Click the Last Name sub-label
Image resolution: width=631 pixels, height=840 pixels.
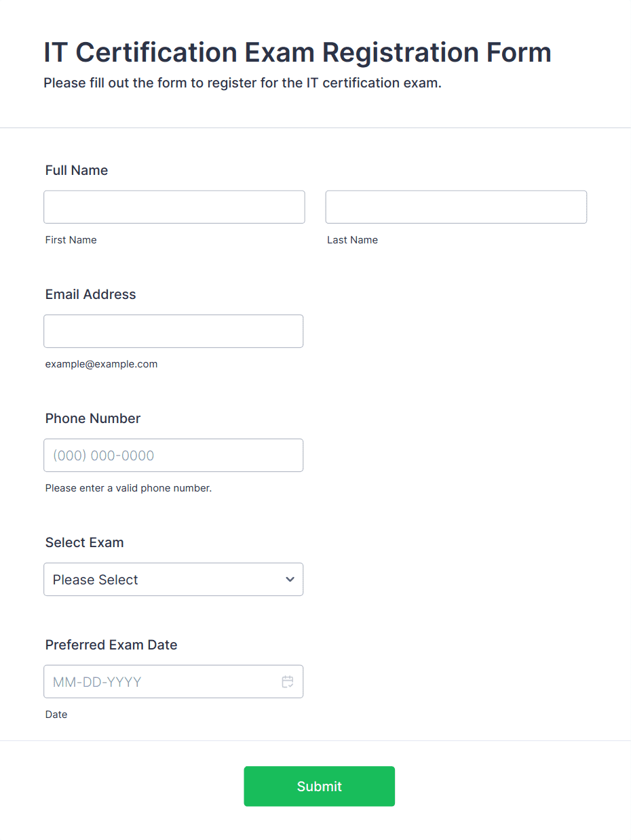point(353,240)
